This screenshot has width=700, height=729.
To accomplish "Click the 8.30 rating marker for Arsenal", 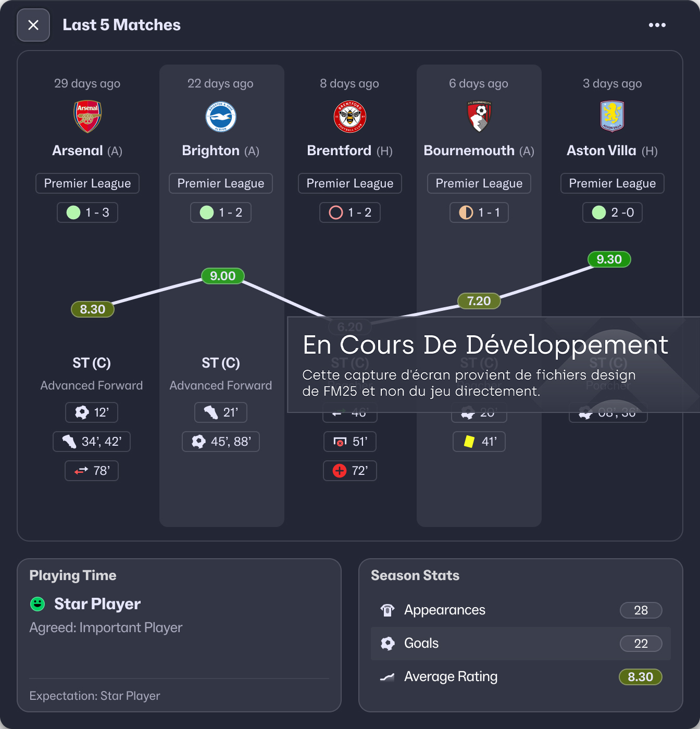I will tap(92, 309).
